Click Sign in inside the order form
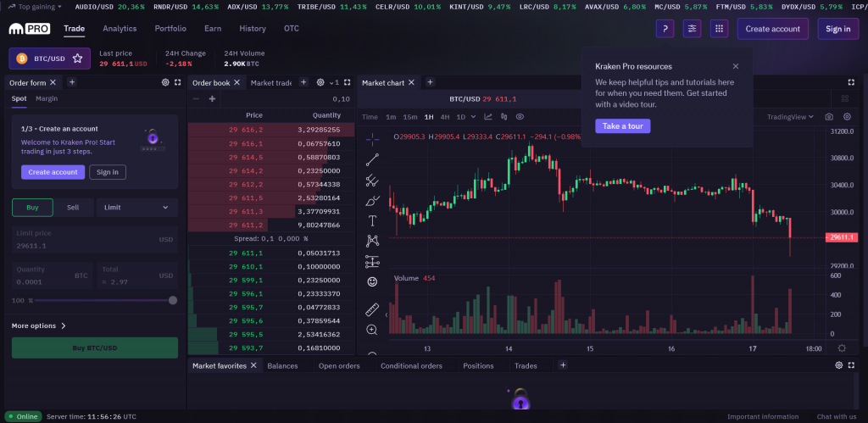The width and height of the screenshot is (868, 423). [x=108, y=172]
